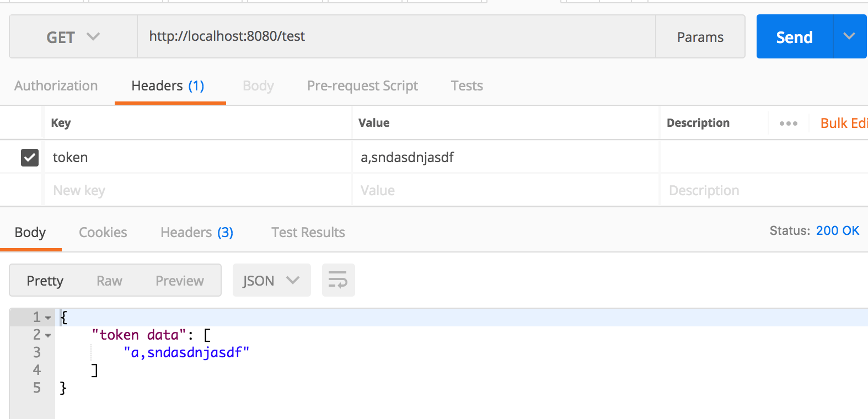Toggle text wrapping in the response viewer

[x=338, y=280]
